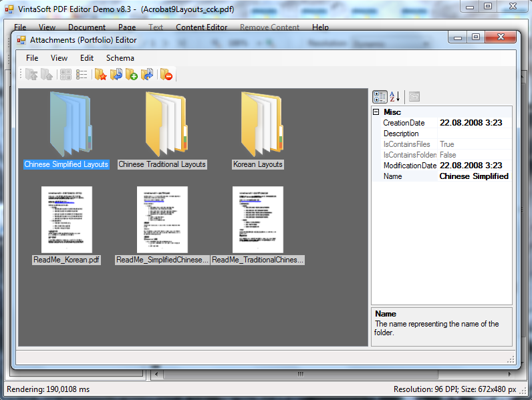This screenshot has height=400, width=532.
Task: Click the VintaSoft PDF Editor title bar icon
Action: point(9,9)
